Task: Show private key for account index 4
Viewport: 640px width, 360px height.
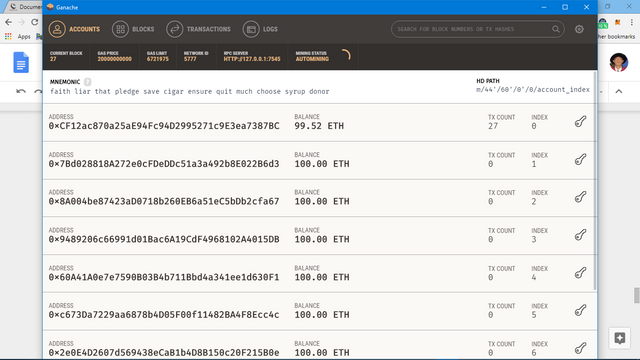Action: click(580, 273)
